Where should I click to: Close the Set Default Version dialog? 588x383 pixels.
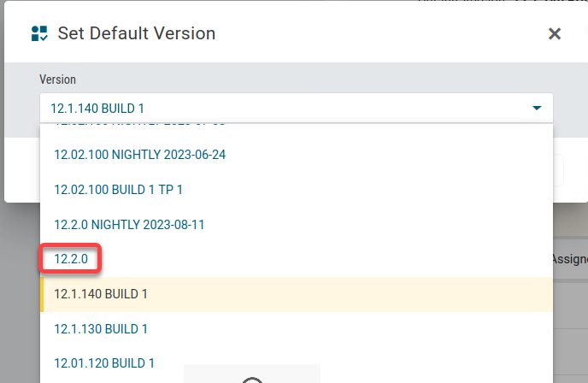555,33
